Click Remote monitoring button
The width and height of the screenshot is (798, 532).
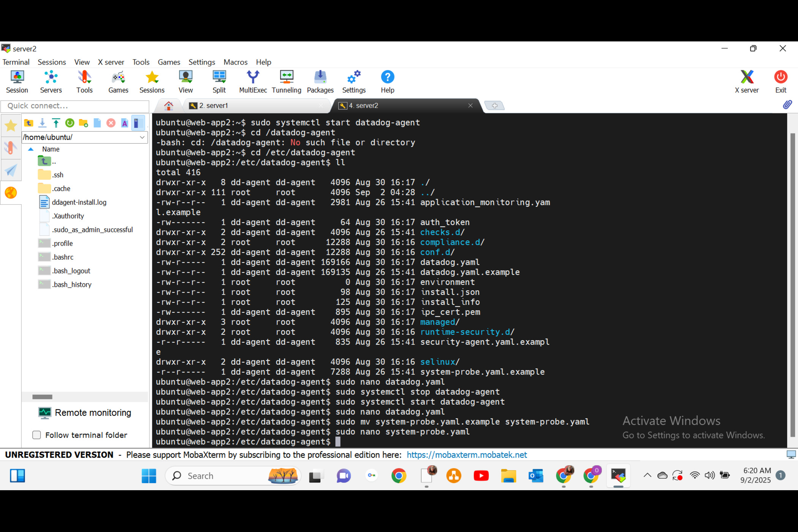[85, 413]
